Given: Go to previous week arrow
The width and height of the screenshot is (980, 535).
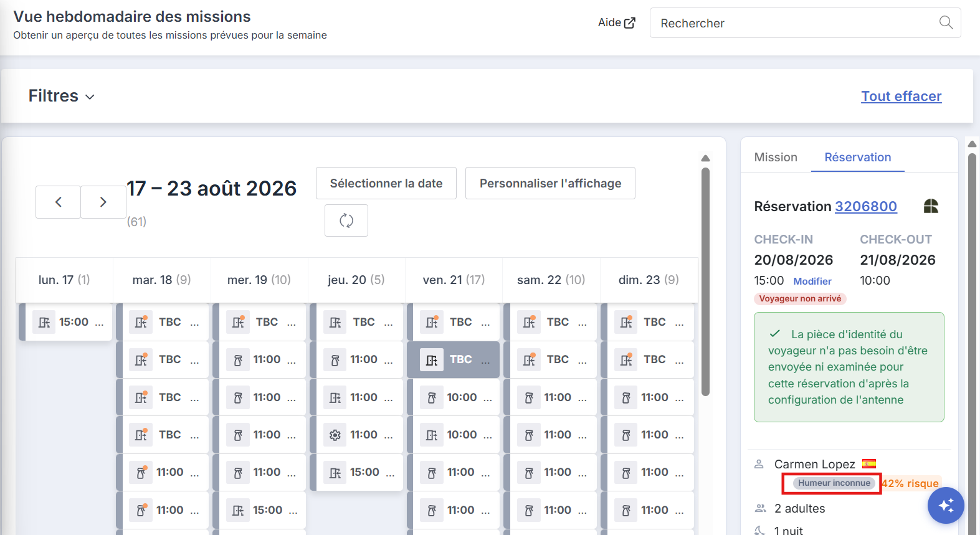Looking at the screenshot, I should click(58, 202).
